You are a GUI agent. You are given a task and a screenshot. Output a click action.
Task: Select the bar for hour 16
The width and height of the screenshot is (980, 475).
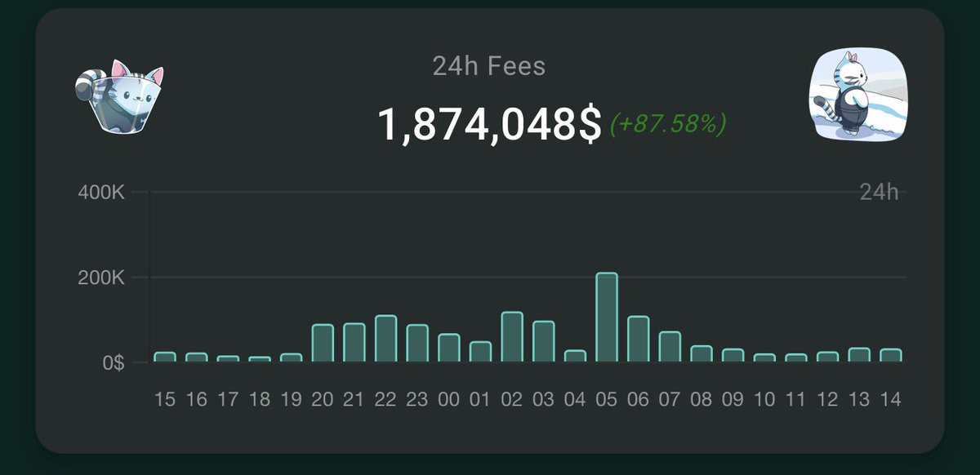tap(196, 357)
